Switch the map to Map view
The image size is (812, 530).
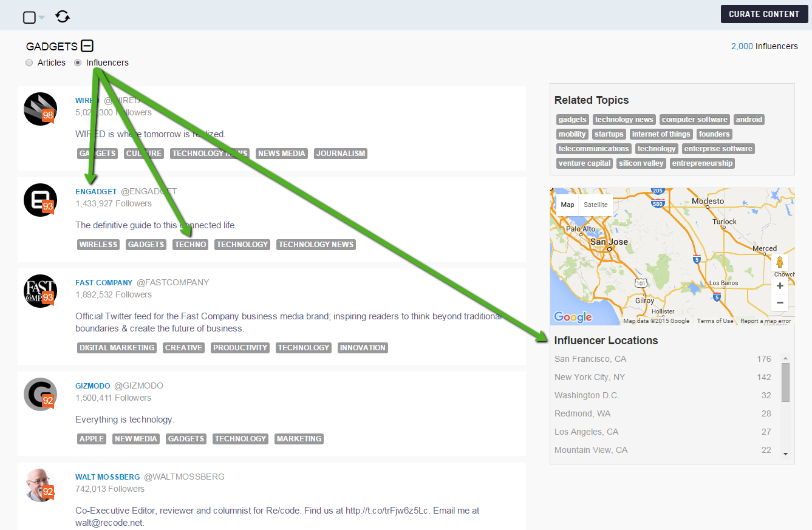(567, 205)
